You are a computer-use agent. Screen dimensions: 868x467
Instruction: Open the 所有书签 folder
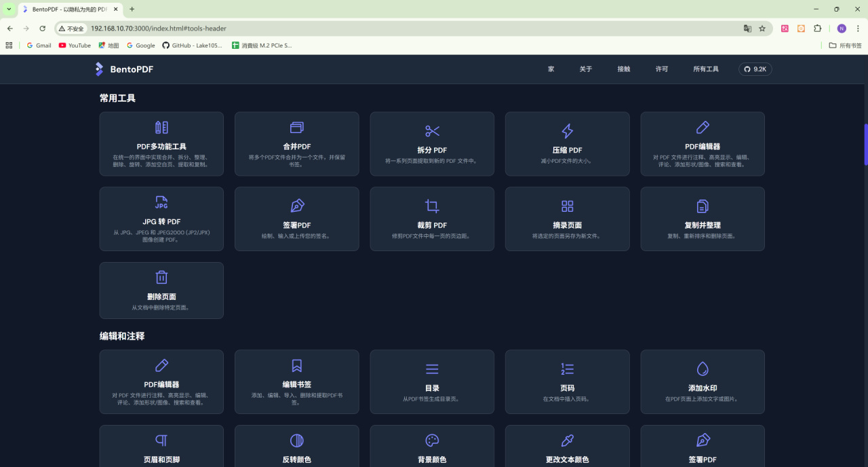click(846, 45)
